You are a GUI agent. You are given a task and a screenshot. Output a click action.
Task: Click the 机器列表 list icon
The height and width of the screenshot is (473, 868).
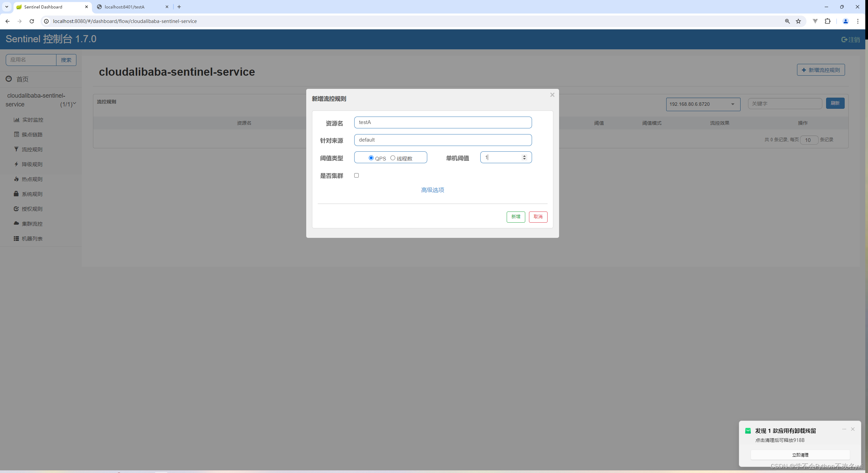click(x=16, y=238)
